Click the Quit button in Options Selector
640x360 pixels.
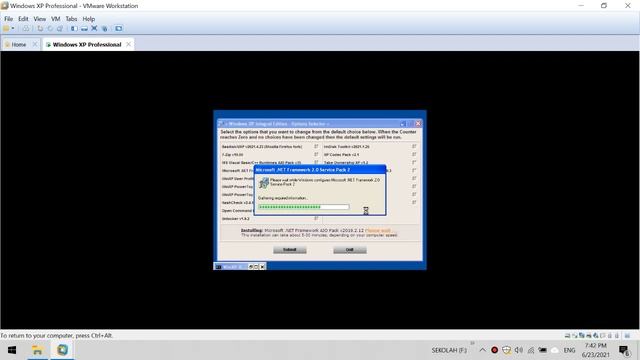350,250
